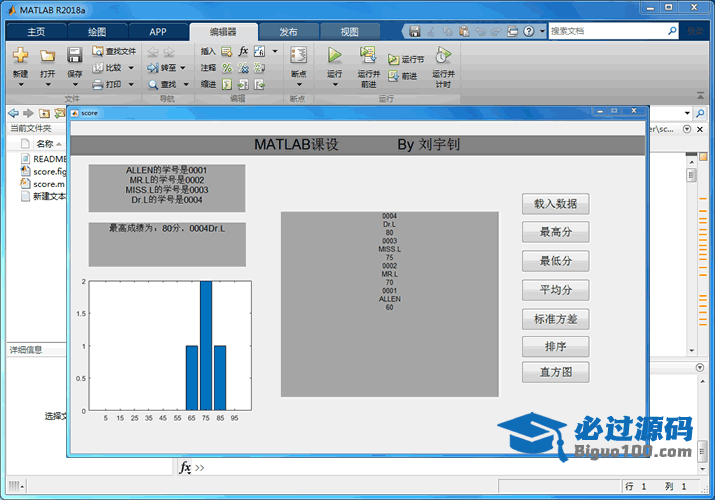The image size is (715, 500).
Task: Click the Breakpoints (断点) icon
Action: point(299,55)
